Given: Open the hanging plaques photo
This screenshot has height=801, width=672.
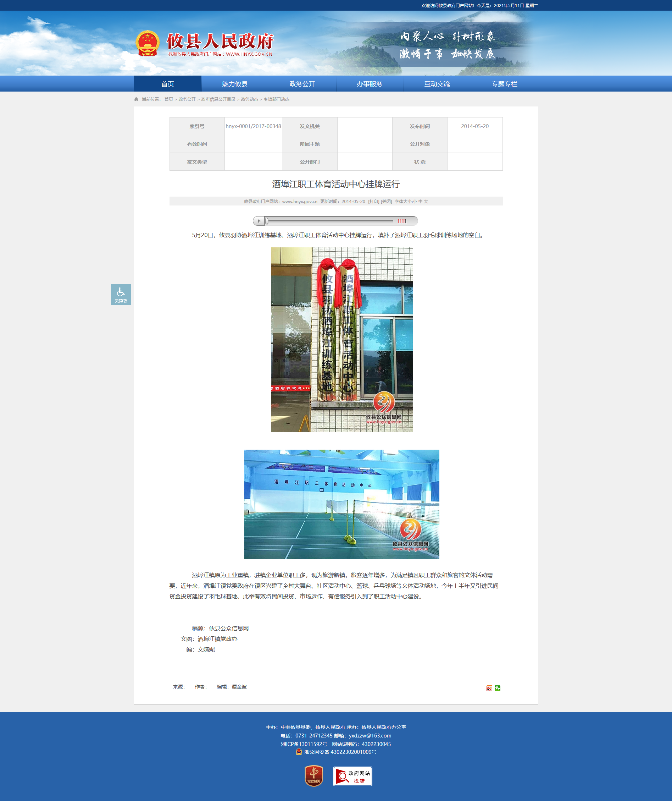Looking at the screenshot, I should (341, 340).
